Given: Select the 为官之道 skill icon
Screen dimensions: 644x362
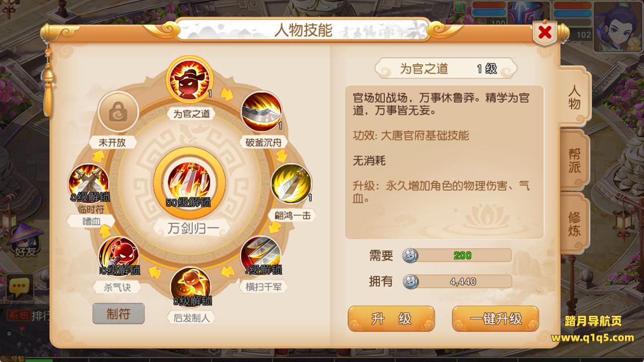Looking at the screenshot, I should point(190,81).
